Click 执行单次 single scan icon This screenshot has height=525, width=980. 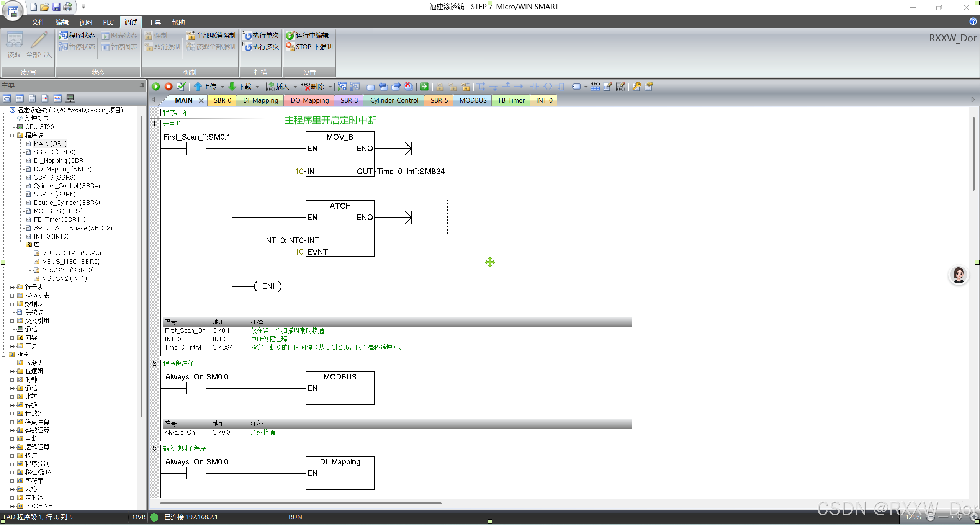coord(247,35)
